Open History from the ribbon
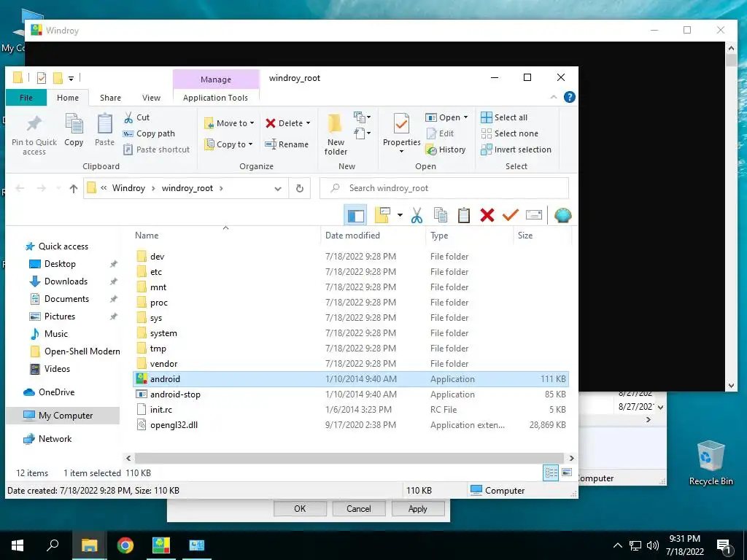Viewport: 747px width, 560px height. click(446, 149)
